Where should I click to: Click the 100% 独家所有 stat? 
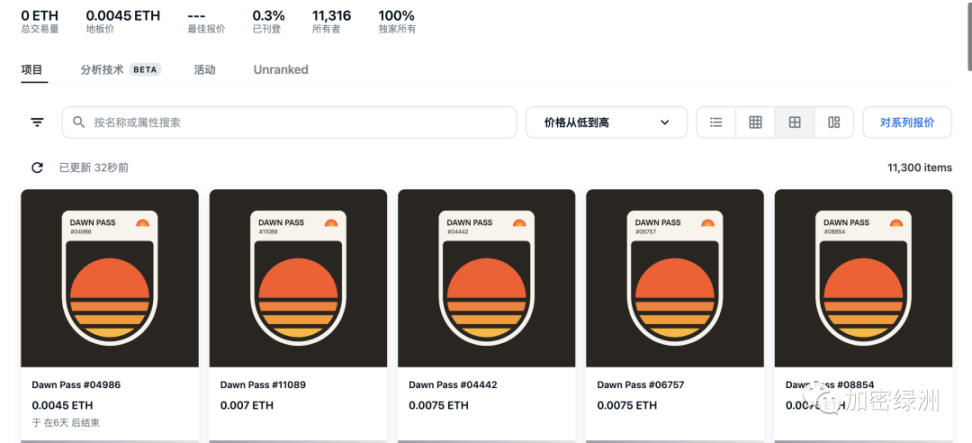coord(397,22)
